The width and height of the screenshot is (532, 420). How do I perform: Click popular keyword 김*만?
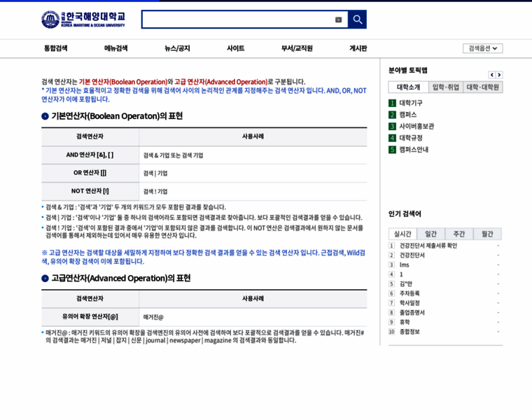pos(406,283)
